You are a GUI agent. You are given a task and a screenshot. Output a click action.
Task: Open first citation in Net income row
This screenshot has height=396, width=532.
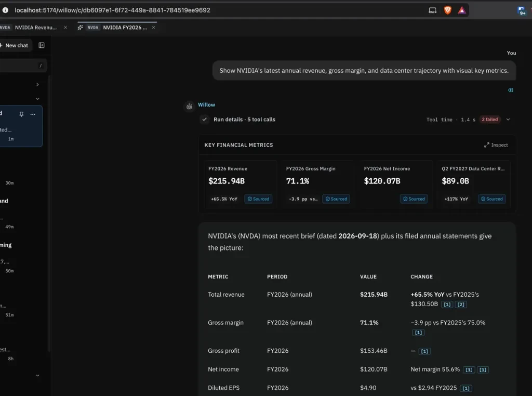click(x=469, y=370)
